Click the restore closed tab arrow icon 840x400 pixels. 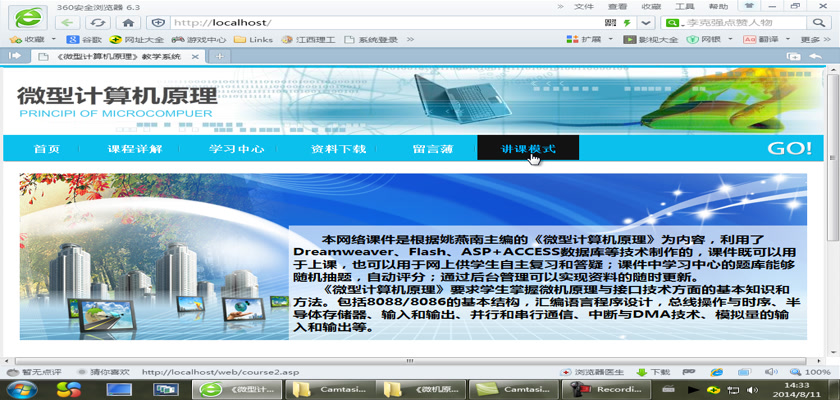pos(815,56)
